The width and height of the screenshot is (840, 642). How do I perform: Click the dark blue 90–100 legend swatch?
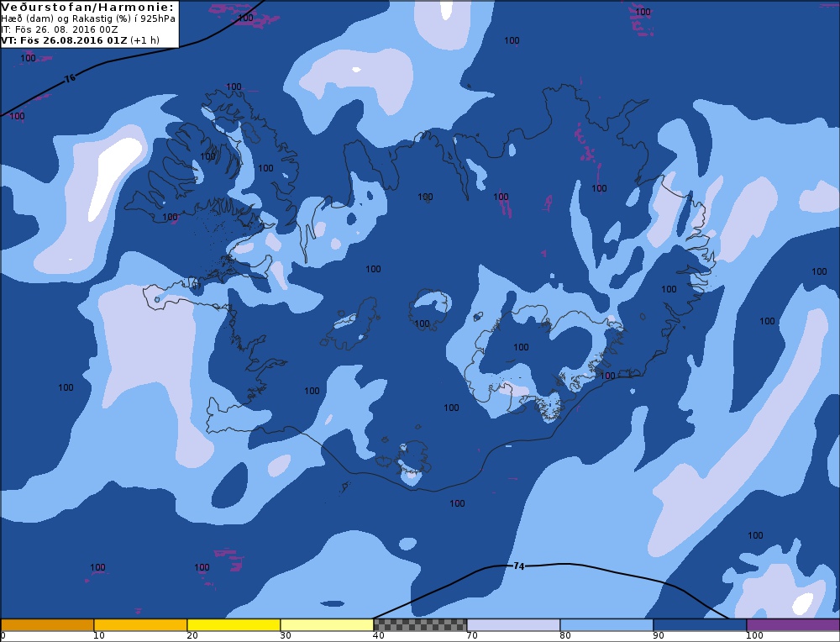pyautogui.click(x=700, y=625)
